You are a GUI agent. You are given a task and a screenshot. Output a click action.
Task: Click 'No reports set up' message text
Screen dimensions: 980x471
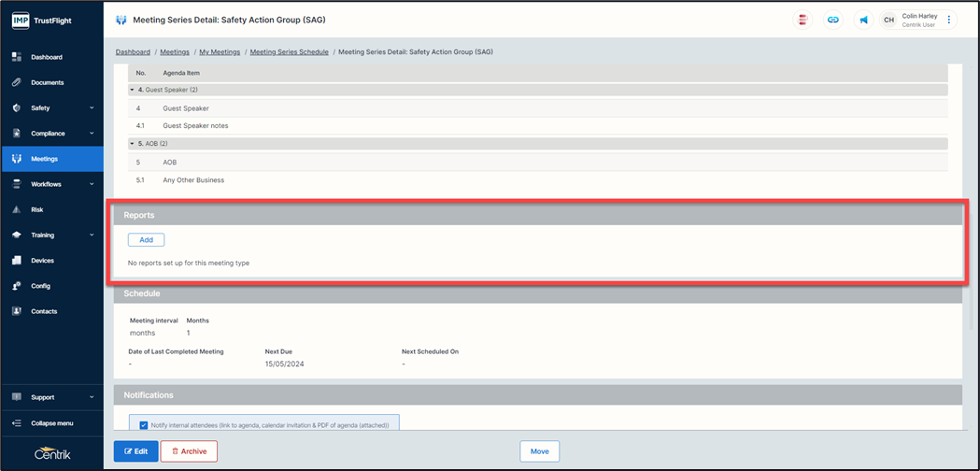188,264
